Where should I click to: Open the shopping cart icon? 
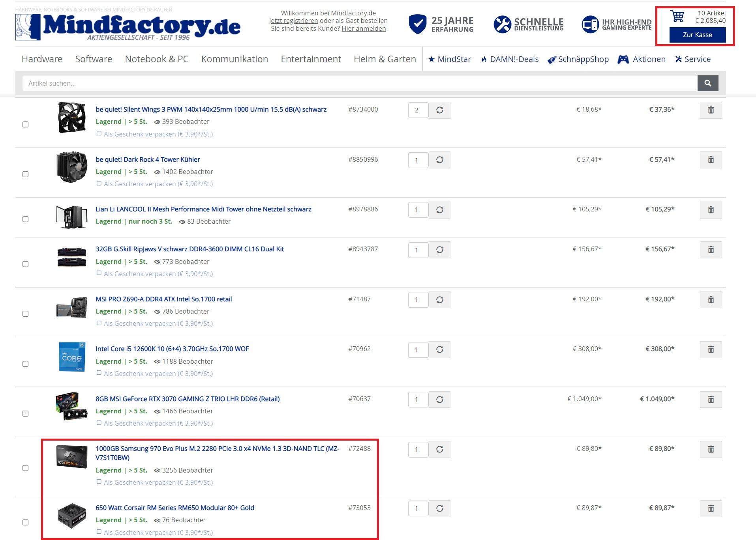[x=677, y=17]
